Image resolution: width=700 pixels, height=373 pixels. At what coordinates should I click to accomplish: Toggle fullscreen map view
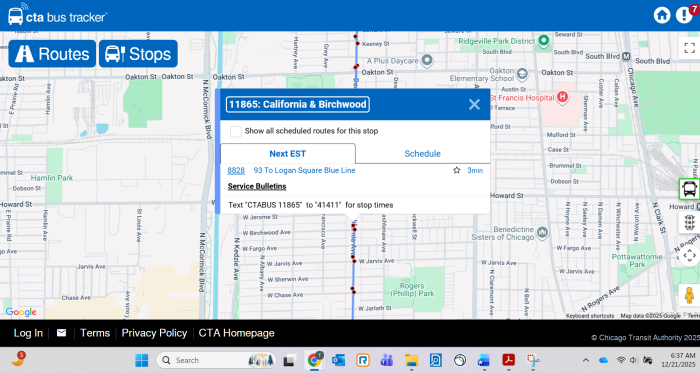689,47
